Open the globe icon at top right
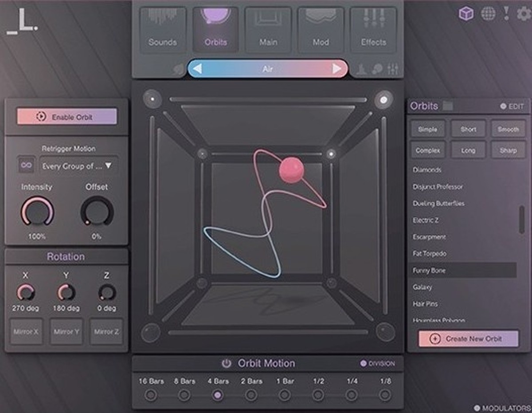Image resolution: width=532 pixels, height=413 pixels. point(488,13)
